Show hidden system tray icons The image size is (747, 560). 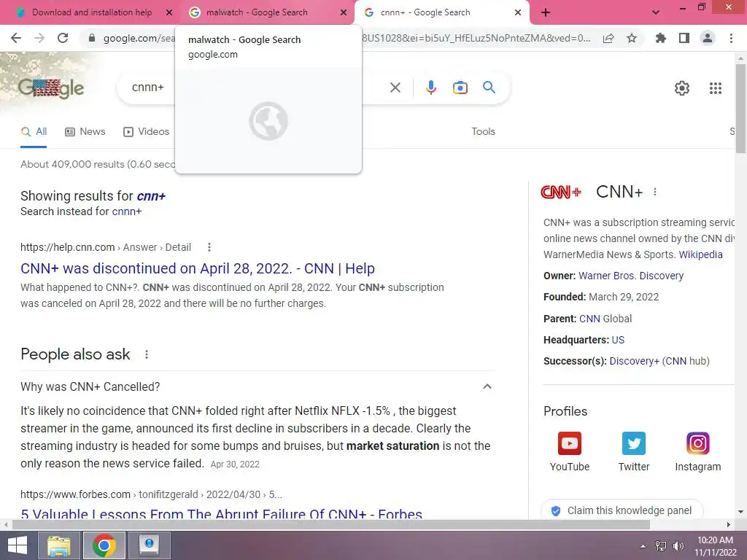tap(643, 545)
